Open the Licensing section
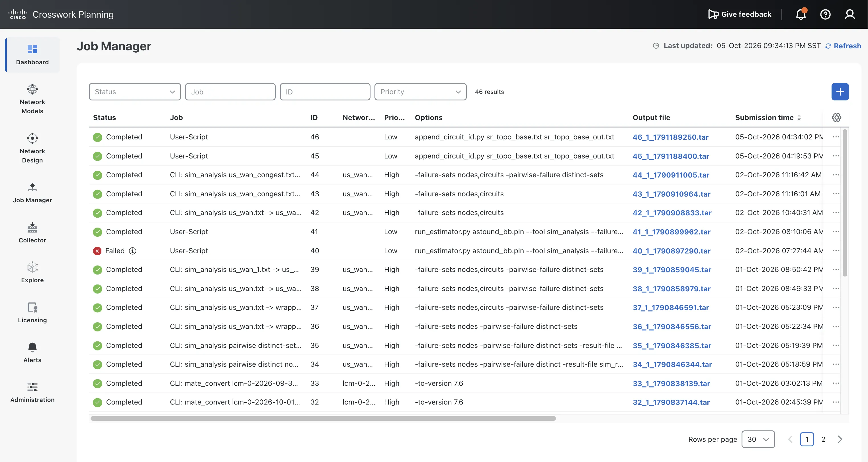The height and width of the screenshot is (462, 868). (32, 313)
